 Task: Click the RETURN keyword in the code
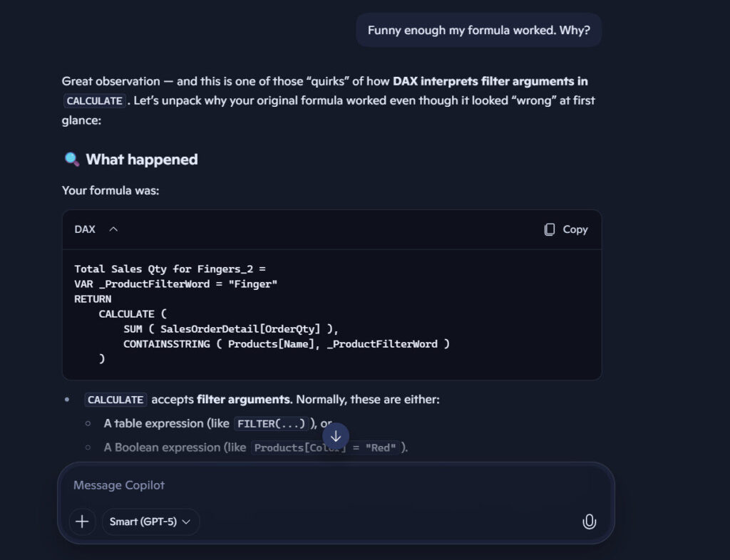coord(93,299)
